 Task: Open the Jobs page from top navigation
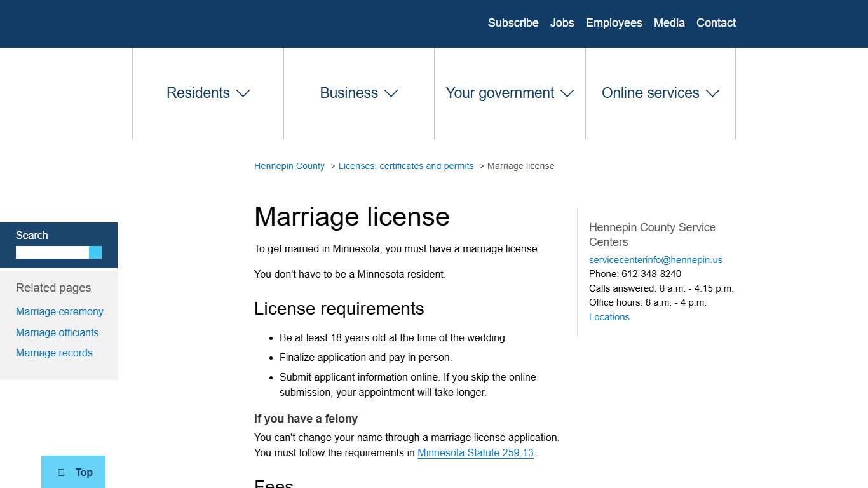[562, 23]
